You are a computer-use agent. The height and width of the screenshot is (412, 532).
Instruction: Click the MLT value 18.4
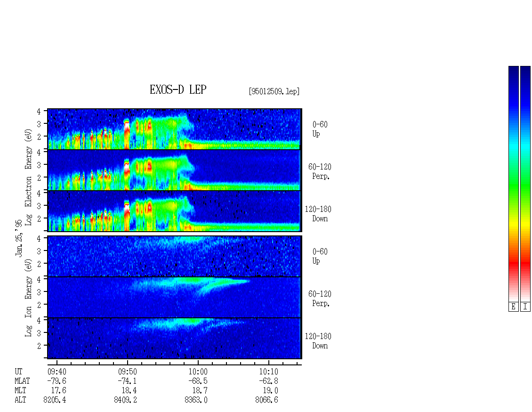129,391
